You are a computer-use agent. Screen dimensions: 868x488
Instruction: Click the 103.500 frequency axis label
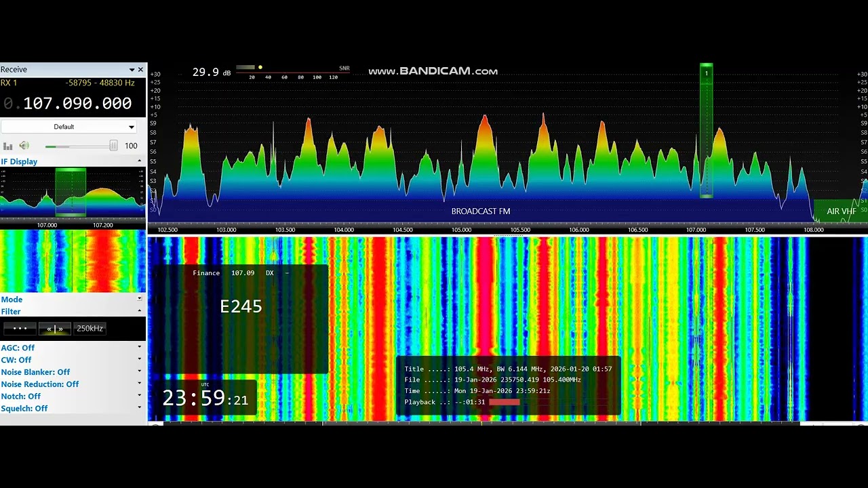tap(285, 230)
